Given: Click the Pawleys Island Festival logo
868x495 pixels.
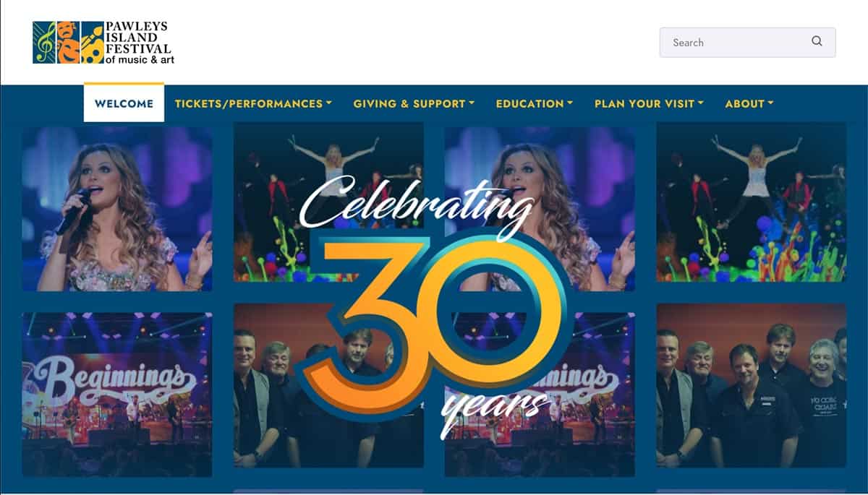Looking at the screenshot, I should (x=103, y=43).
